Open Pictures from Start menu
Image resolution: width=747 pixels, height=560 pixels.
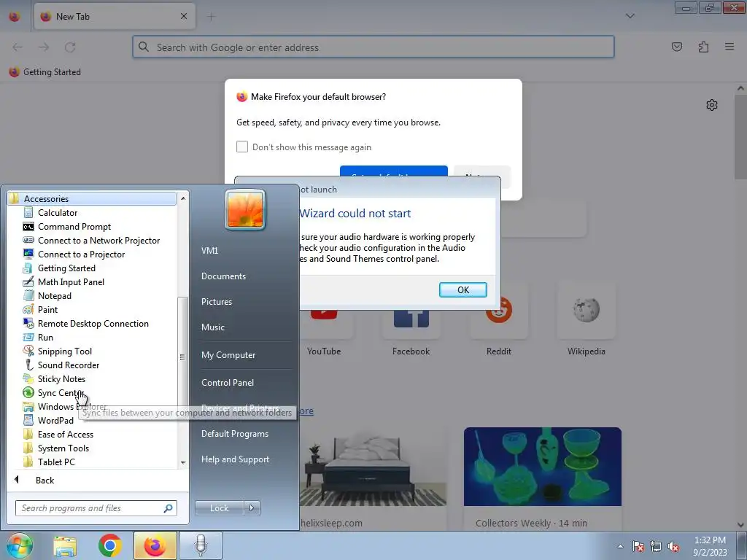click(x=216, y=302)
